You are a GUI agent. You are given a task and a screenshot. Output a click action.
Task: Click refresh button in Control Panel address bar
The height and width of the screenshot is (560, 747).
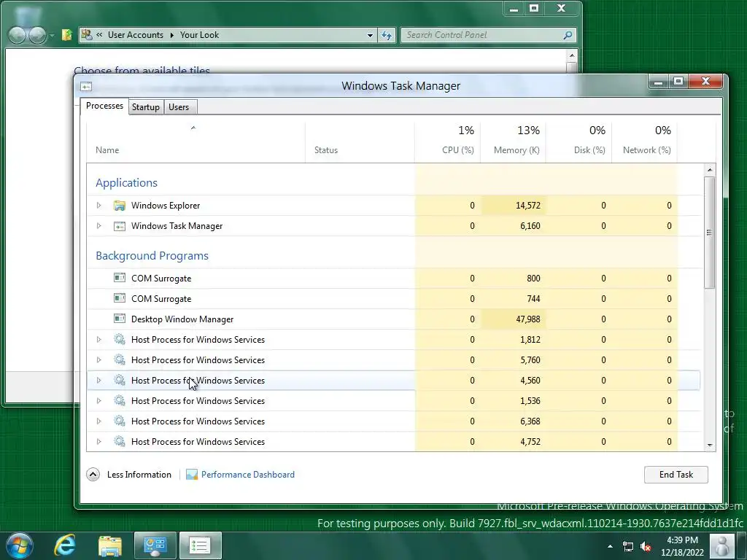[387, 35]
